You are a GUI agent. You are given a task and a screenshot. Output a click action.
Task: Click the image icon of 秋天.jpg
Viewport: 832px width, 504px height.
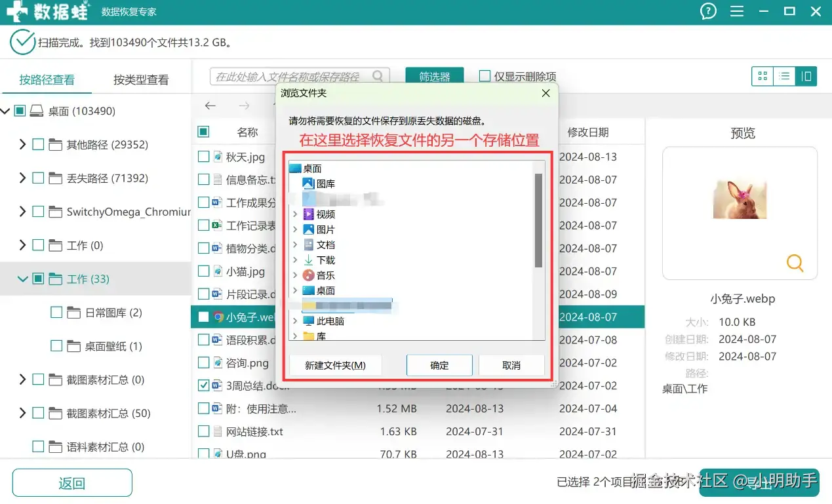218,157
